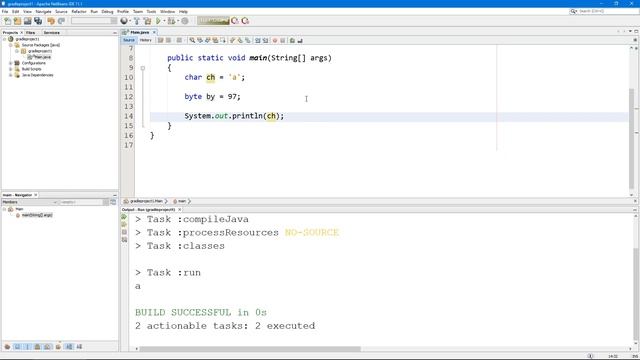Open the Refactor menu
This screenshot has width=640, height=360.
pyautogui.click(x=79, y=11)
